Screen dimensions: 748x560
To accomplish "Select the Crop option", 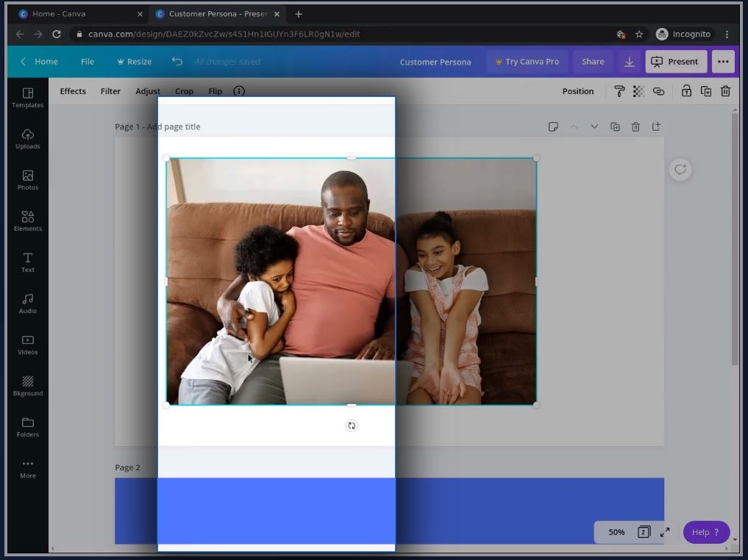I will pos(184,91).
